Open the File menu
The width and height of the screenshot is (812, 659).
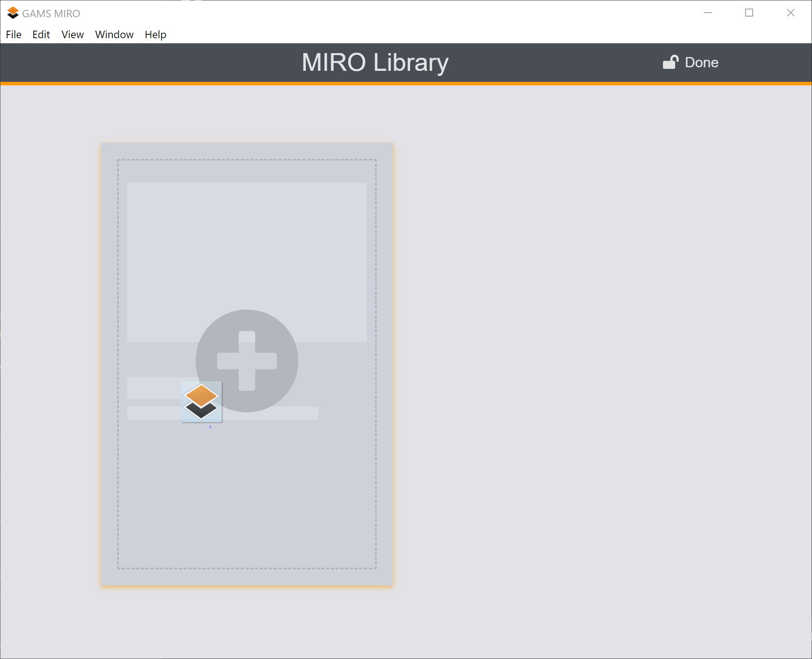click(x=13, y=34)
